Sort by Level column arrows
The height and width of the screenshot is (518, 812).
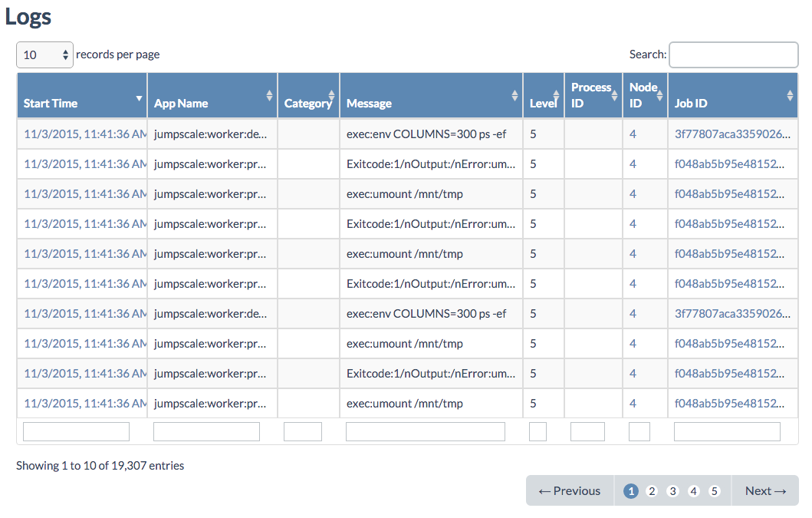tap(556, 95)
